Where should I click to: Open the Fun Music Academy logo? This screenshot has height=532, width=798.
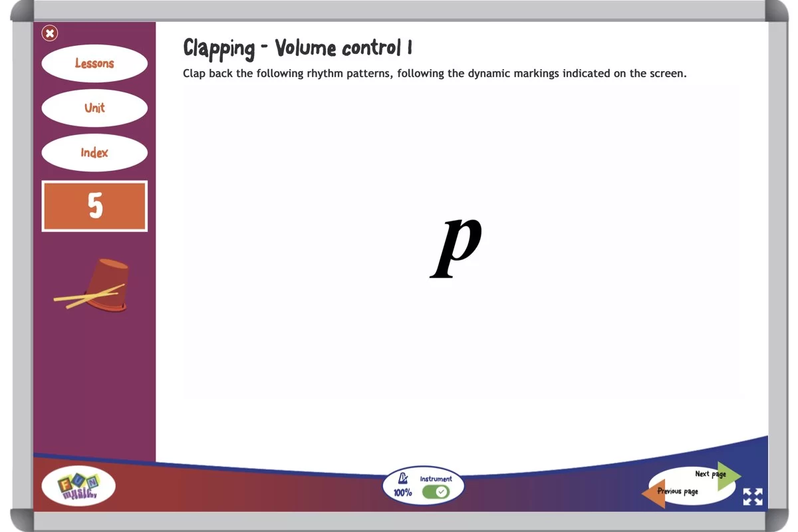(x=78, y=486)
